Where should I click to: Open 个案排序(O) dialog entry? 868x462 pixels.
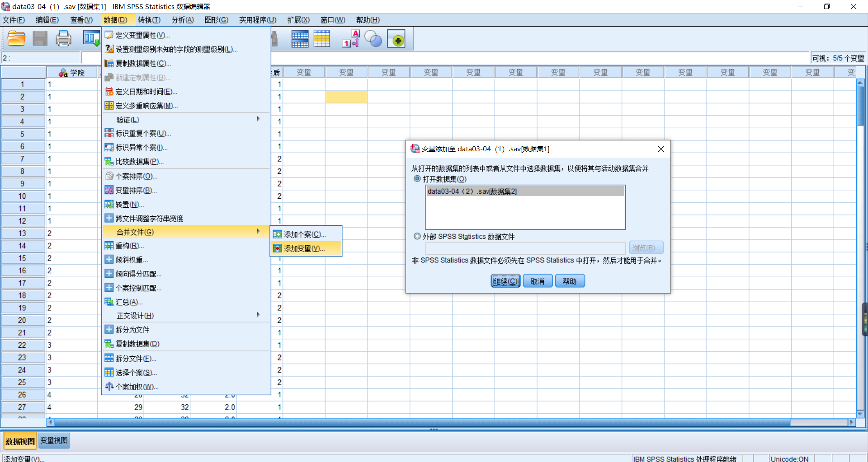(x=186, y=176)
